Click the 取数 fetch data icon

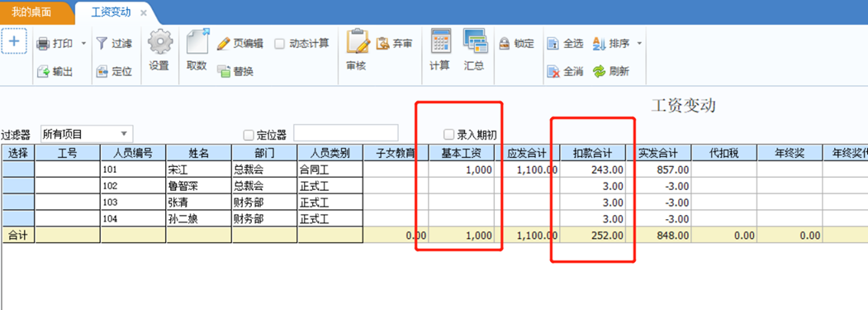[x=197, y=41]
